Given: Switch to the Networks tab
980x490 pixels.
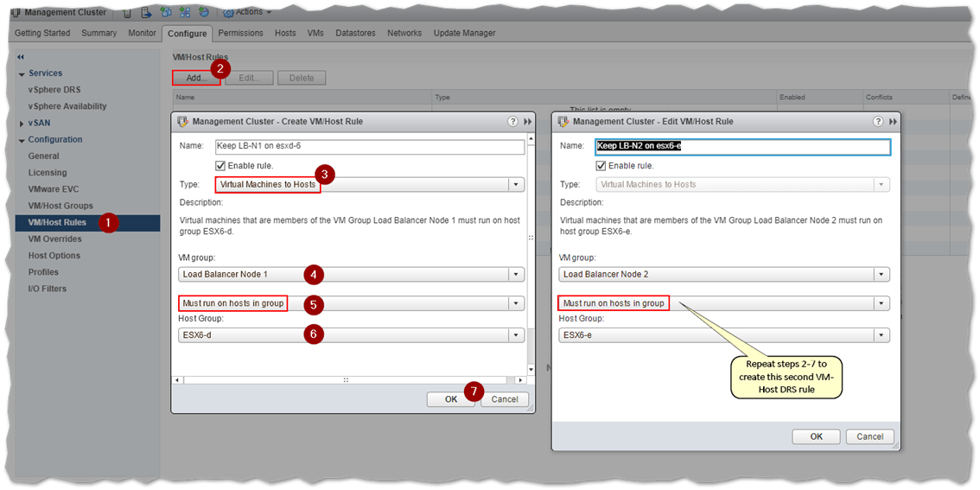Looking at the screenshot, I should coord(404,33).
